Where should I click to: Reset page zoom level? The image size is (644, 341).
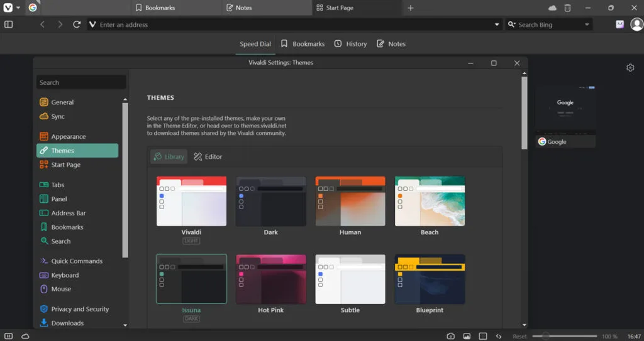519,336
